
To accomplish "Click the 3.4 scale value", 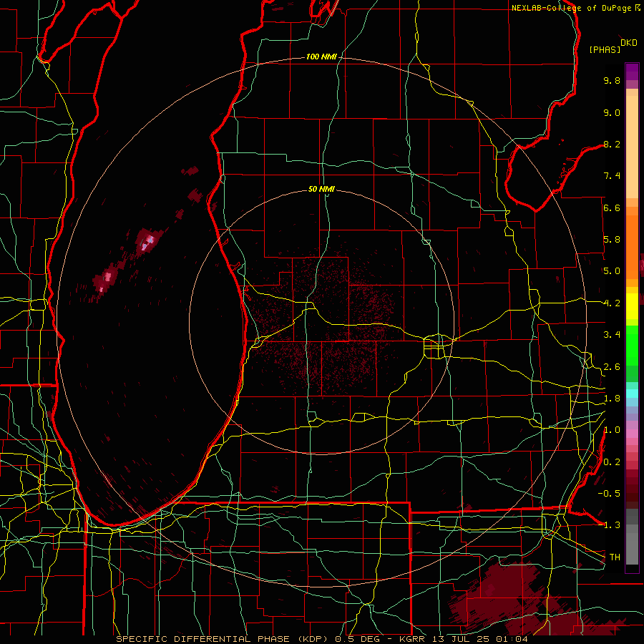I will pos(612,335).
